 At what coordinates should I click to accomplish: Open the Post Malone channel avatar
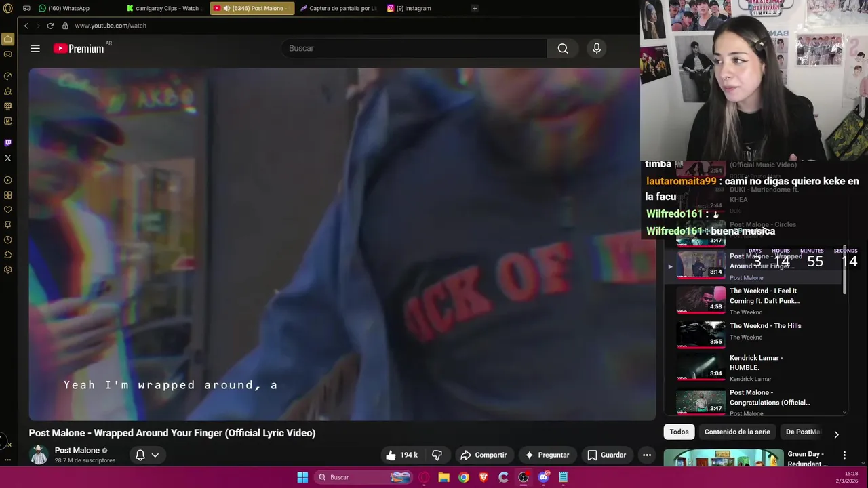tap(39, 455)
